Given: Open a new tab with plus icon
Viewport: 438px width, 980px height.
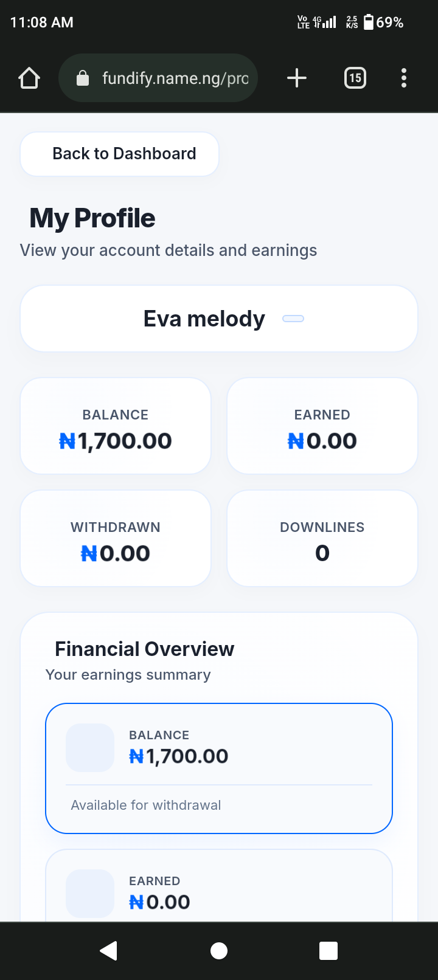Looking at the screenshot, I should click(296, 78).
